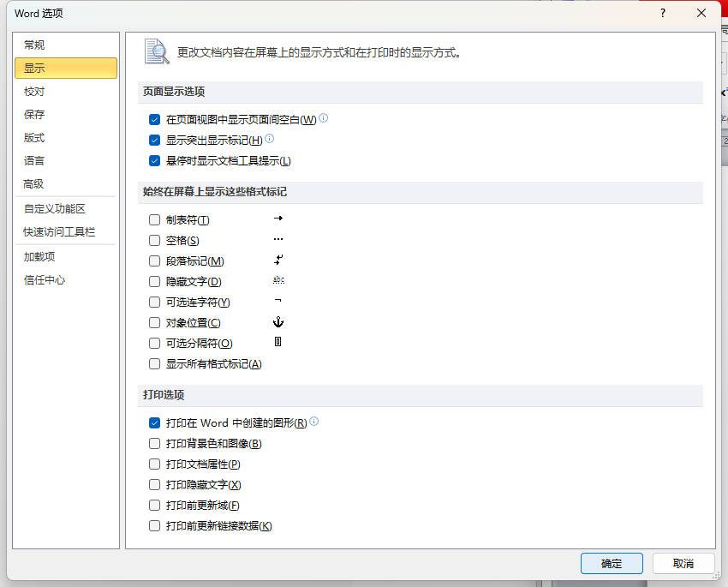Open the 加载项 category

tap(66, 257)
